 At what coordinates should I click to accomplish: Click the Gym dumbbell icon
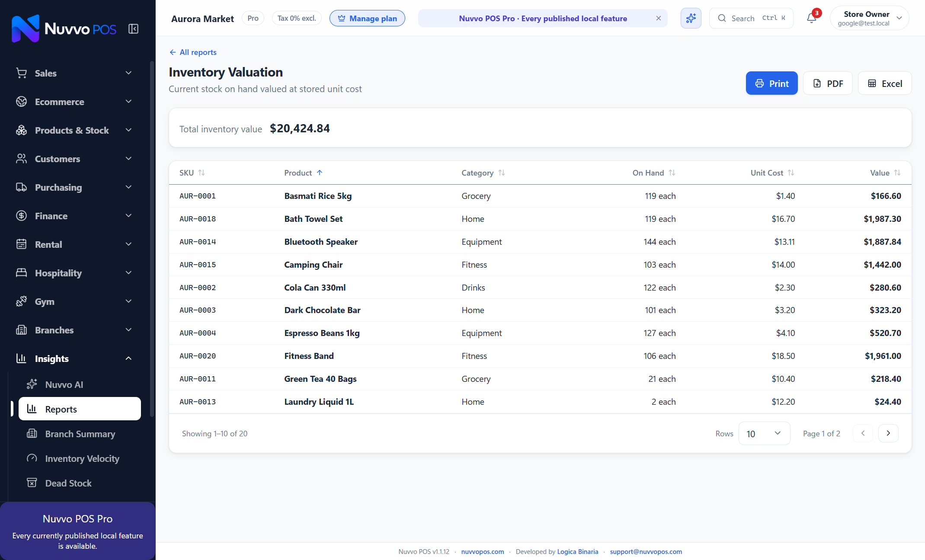click(21, 301)
